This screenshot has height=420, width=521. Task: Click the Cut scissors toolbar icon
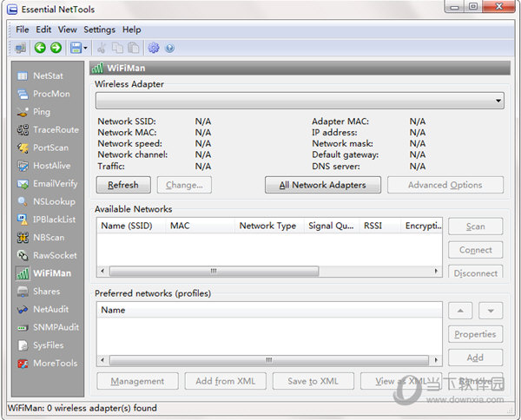(x=102, y=48)
